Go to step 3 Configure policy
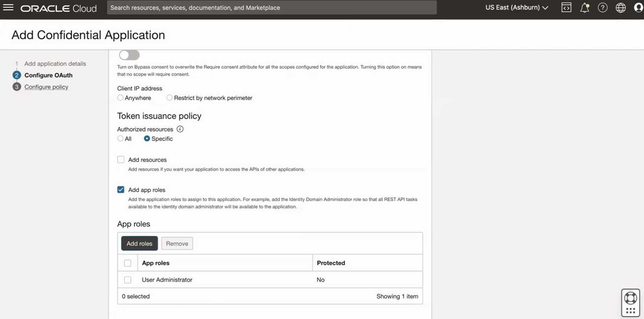The image size is (644, 319). (x=46, y=87)
